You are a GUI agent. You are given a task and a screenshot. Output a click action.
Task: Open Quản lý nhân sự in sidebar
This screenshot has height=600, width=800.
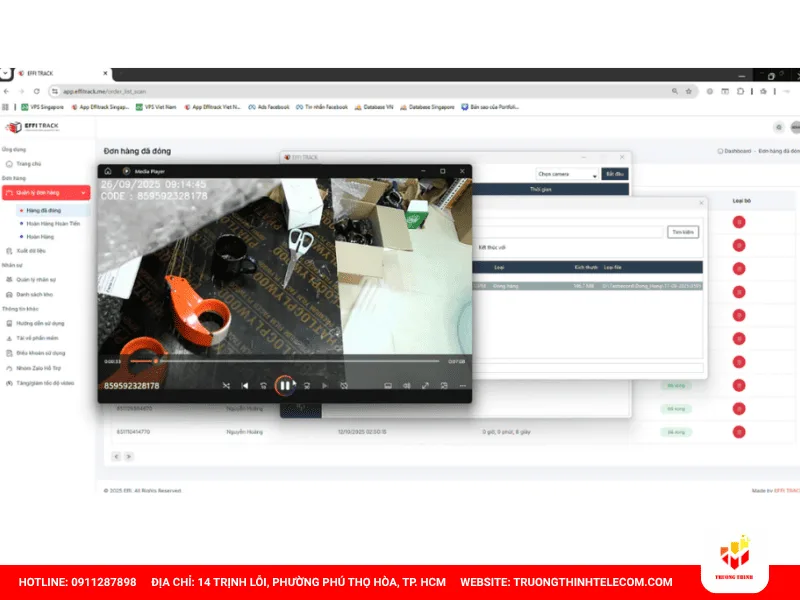click(x=36, y=280)
